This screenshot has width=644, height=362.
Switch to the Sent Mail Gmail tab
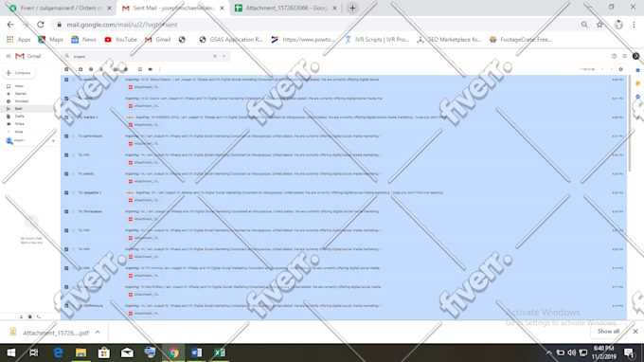pos(172,9)
